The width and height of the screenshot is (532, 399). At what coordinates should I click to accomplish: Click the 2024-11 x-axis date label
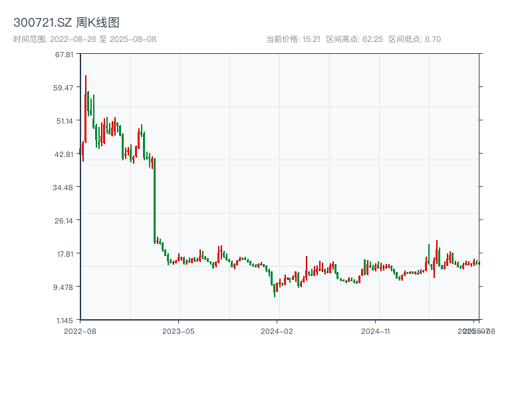376,331
